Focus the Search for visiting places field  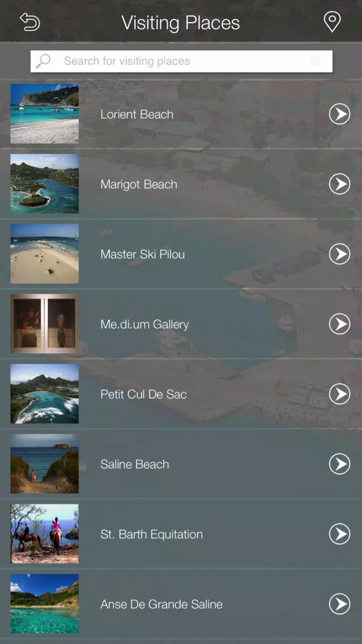click(181, 61)
